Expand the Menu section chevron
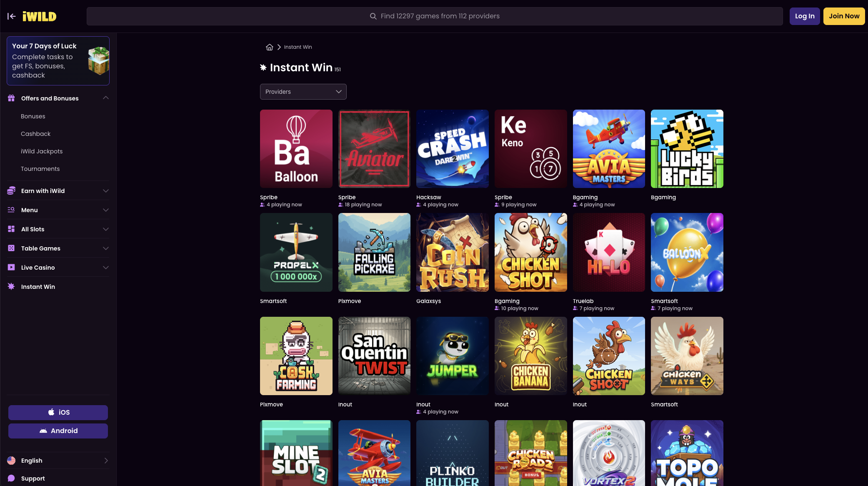Screen dimensions: 868x486 click(x=106, y=210)
